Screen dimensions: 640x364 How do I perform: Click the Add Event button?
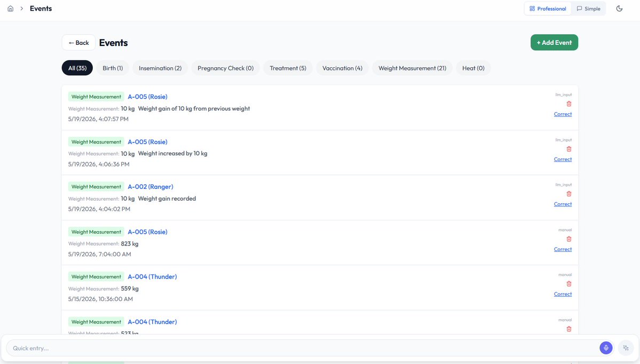tap(554, 43)
